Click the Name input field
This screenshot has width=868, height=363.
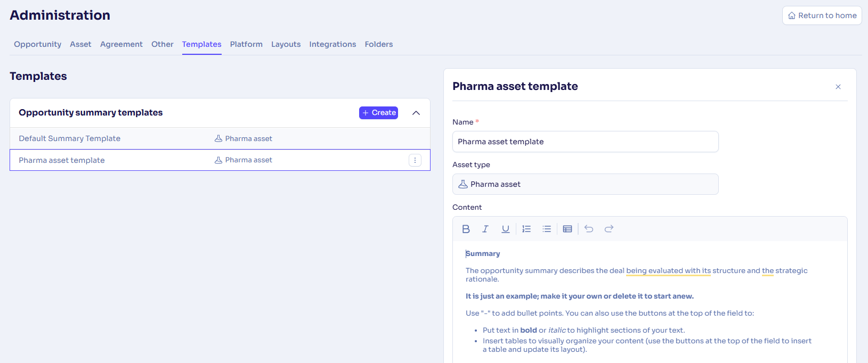click(585, 142)
